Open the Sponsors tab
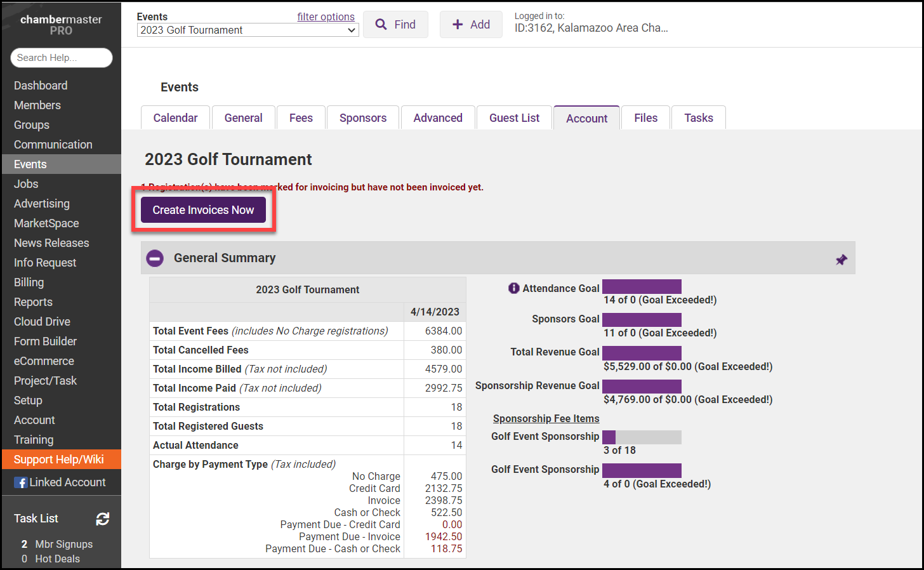 coord(363,118)
